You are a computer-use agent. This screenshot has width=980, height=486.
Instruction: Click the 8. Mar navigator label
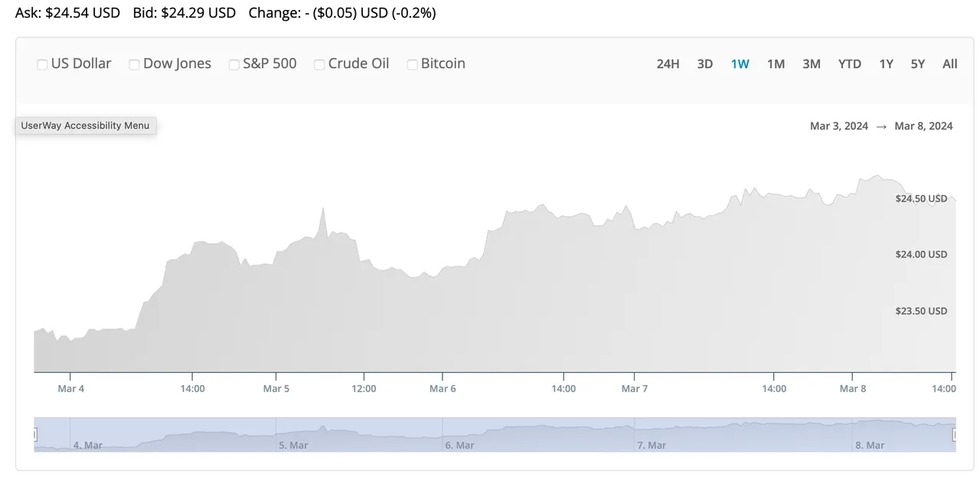(x=870, y=445)
